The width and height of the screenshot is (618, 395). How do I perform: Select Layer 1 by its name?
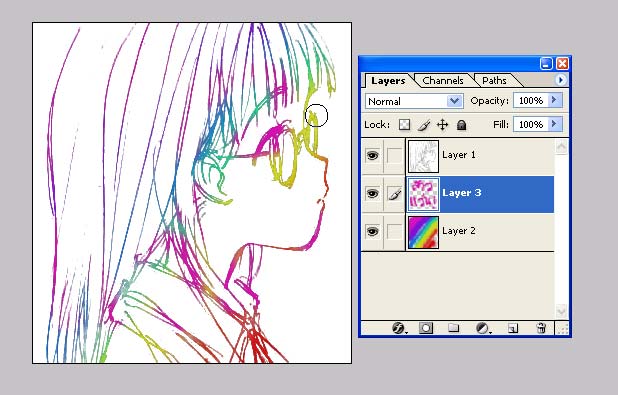click(x=459, y=155)
